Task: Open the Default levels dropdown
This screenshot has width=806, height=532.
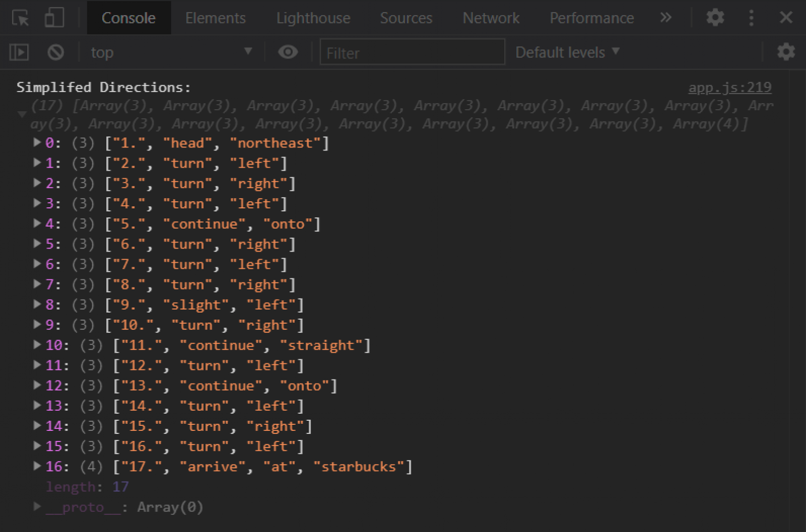Action: point(567,52)
